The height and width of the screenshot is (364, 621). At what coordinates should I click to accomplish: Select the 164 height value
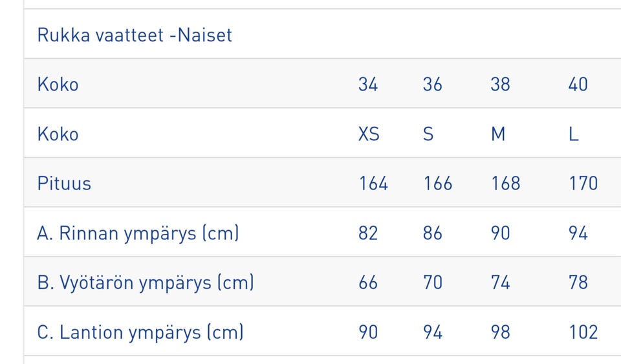373,184
